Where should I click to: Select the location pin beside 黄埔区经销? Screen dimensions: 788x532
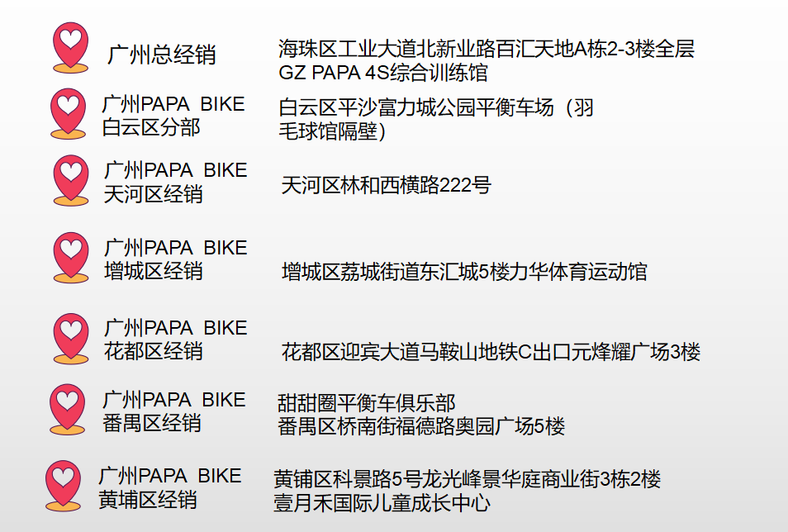click(63, 486)
